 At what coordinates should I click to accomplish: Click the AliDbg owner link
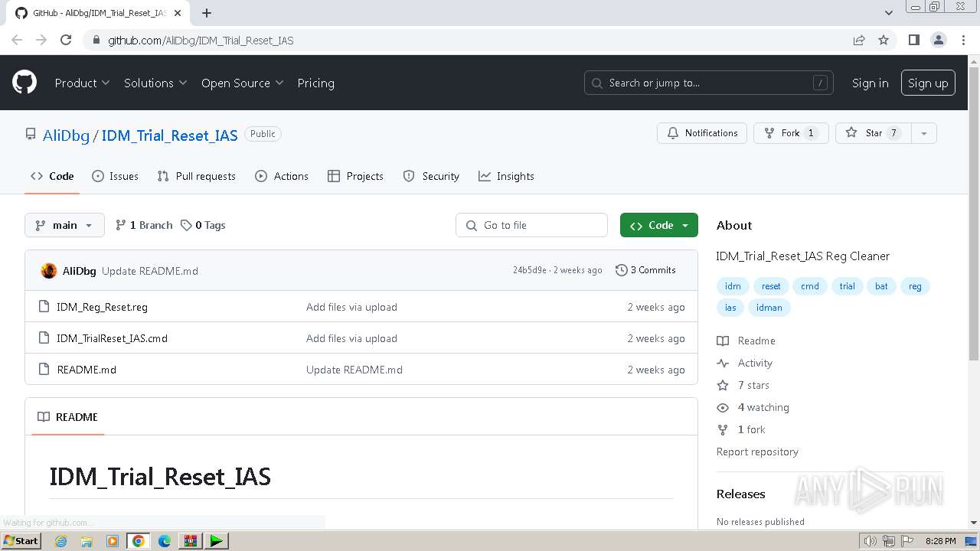coord(66,135)
